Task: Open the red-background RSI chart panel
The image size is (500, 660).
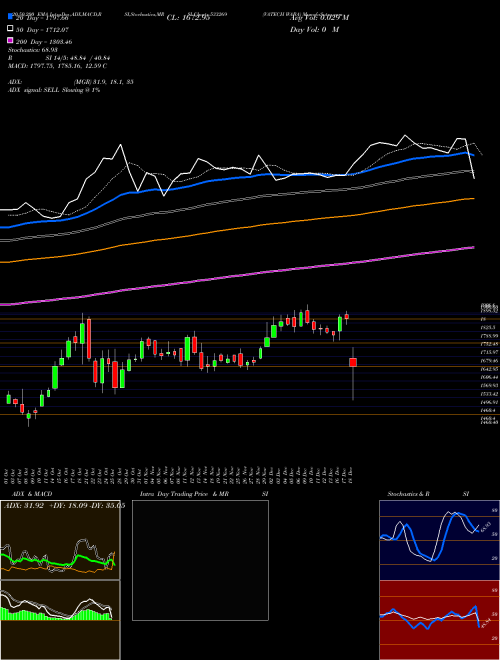Action: point(439,620)
